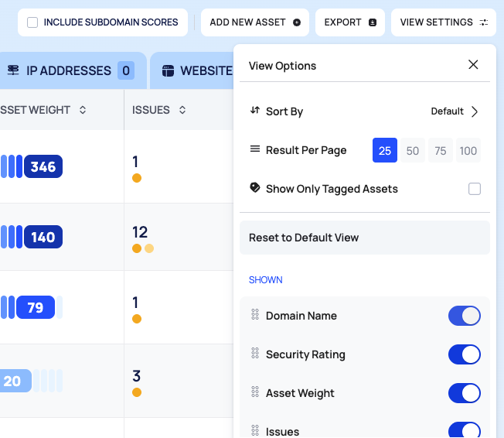Click the Websites browser window icon
Image resolution: width=504 pixels, height=438 pixels.
coord(168,70)
